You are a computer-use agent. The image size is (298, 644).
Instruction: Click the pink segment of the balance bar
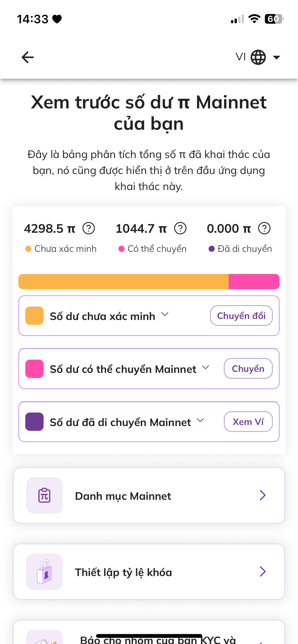pyautogui.click(x=254, y=281)
